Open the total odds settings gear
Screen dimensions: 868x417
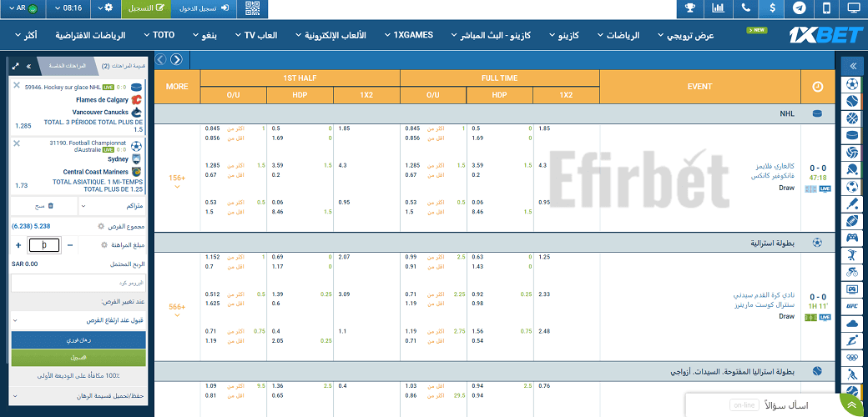point(101,226)
